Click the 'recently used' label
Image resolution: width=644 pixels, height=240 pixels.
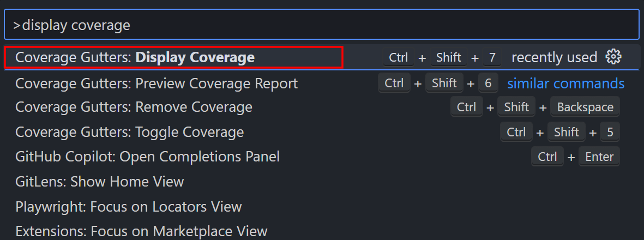click(x=554, y=57)
